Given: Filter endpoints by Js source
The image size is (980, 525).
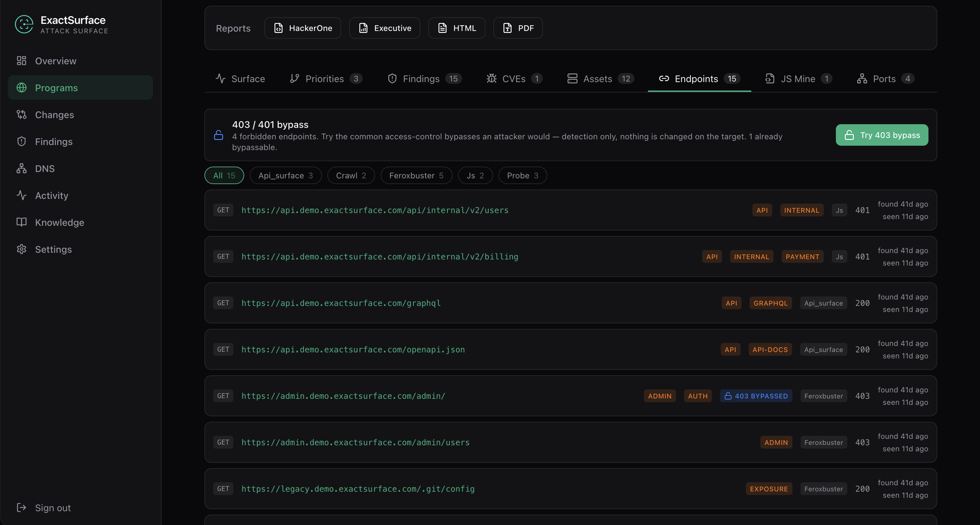Looking at the screenshot, I should tap(475, 176).
